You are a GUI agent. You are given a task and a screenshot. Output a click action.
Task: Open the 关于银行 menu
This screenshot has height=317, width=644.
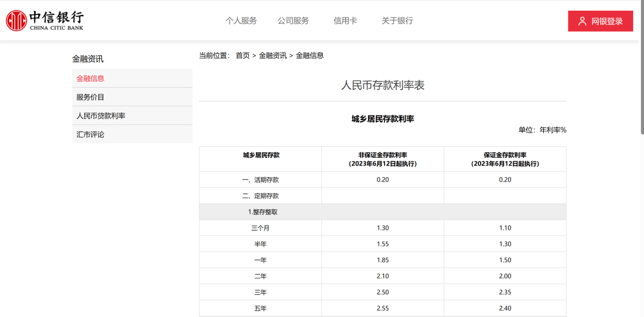click(397, 21)
